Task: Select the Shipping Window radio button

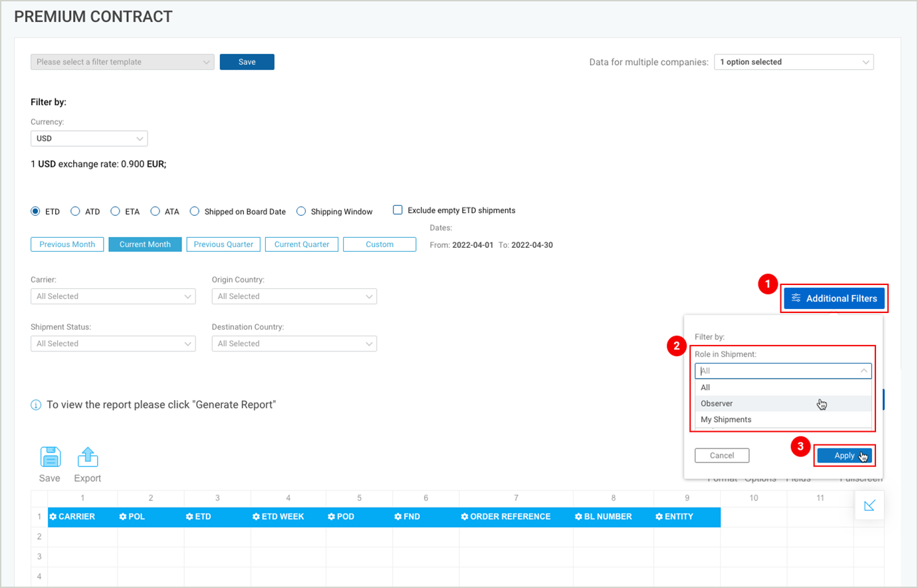Action: coord(301,211)
